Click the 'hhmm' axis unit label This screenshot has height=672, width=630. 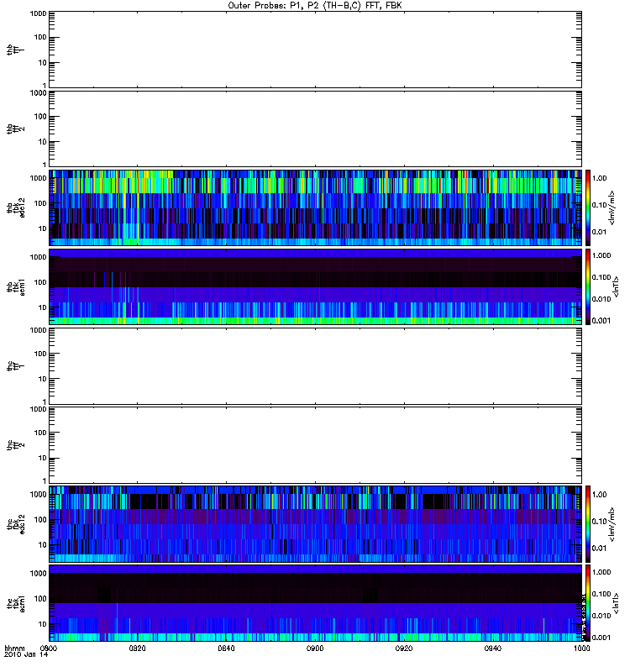(x=14, y=648)
